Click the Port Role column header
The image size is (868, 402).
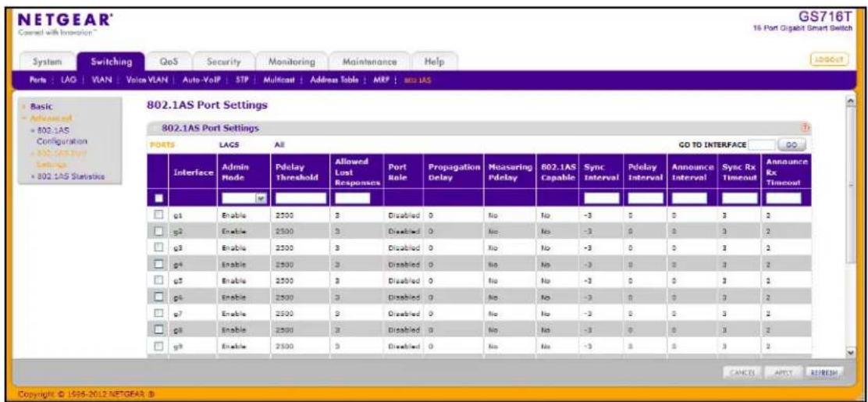click(402, 173)
